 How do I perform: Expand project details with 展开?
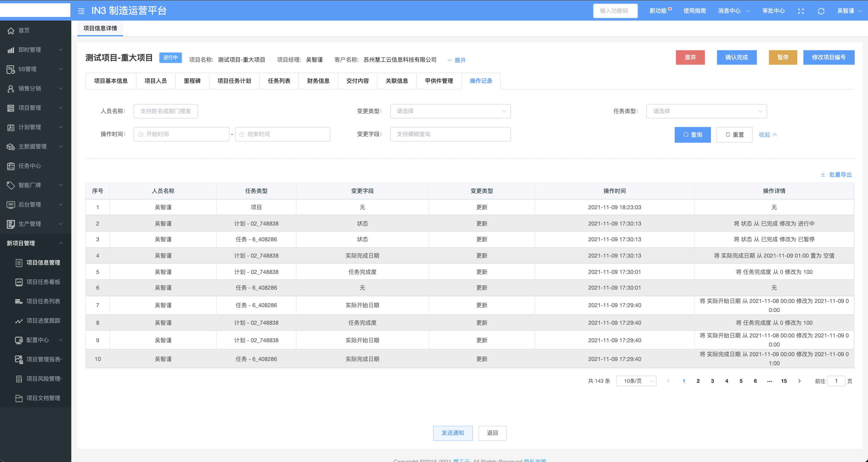pos(457,60)
